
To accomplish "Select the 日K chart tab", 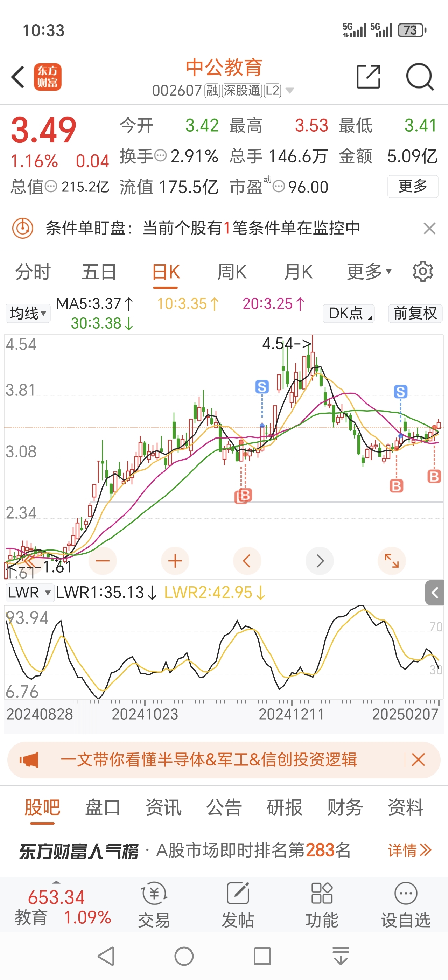I will (166, 272).
